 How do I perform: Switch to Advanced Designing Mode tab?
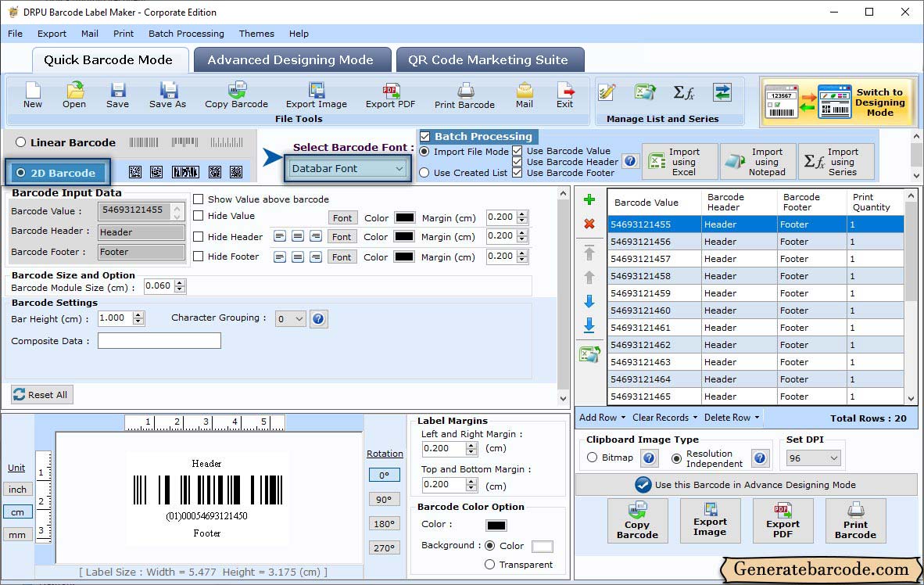pos(292,59)
